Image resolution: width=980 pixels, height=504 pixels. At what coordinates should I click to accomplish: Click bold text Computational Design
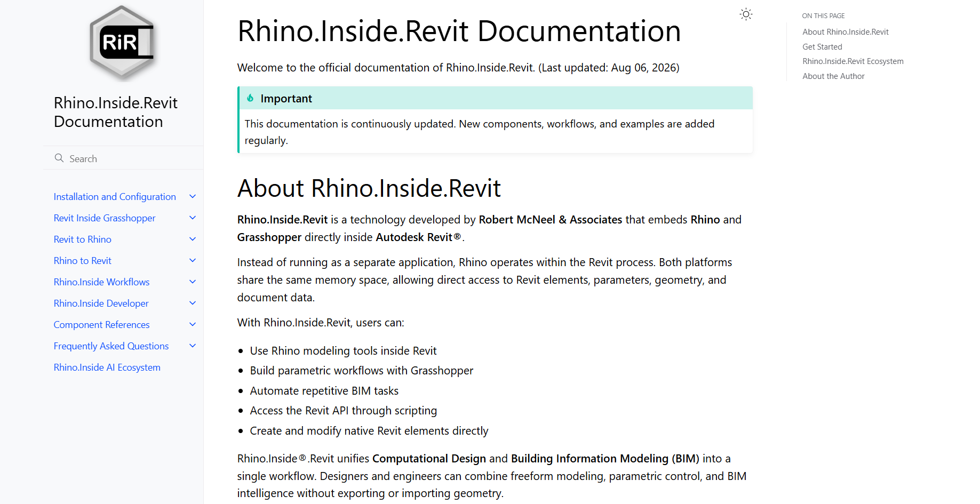point(429,459)
